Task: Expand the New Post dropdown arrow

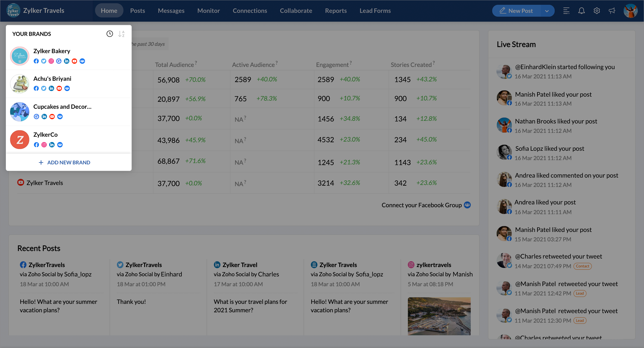Action: point(547,11)
